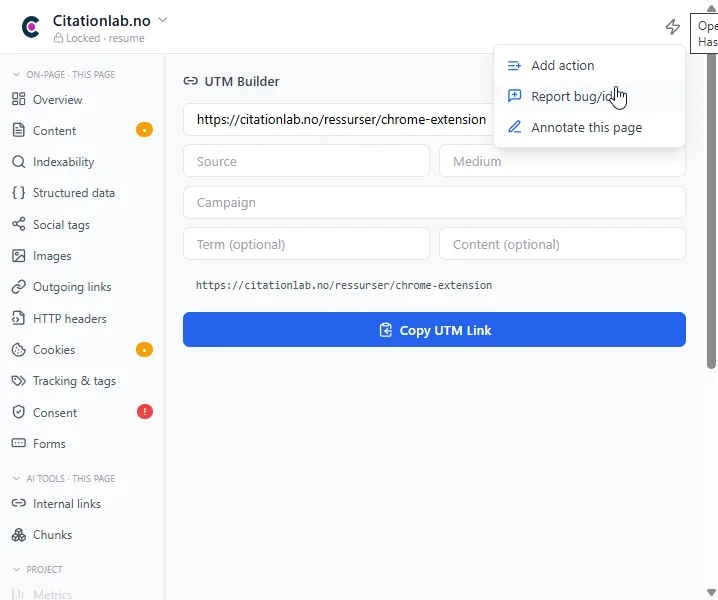Click the red alert badge beside Consent
The height and width of the screenshot is (600, 718).
pos(145,412)
